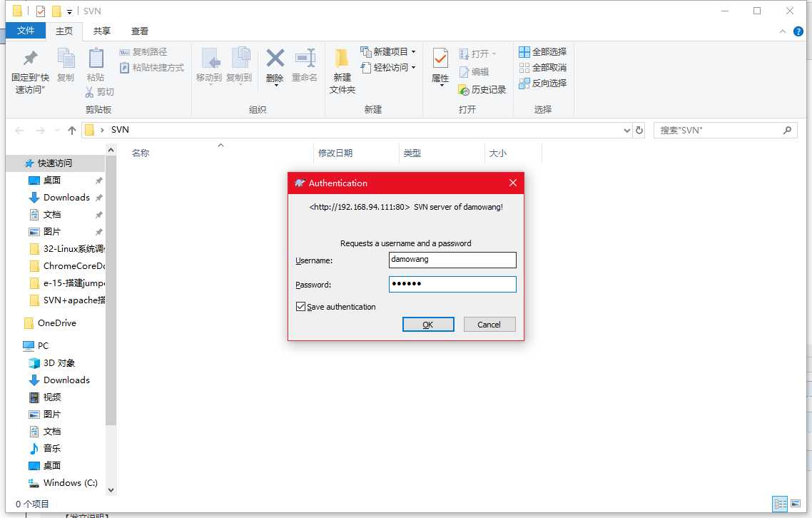Sort by 类型 (Type) column header
Screen dimensions: 812x518
(x=442, y=153)
